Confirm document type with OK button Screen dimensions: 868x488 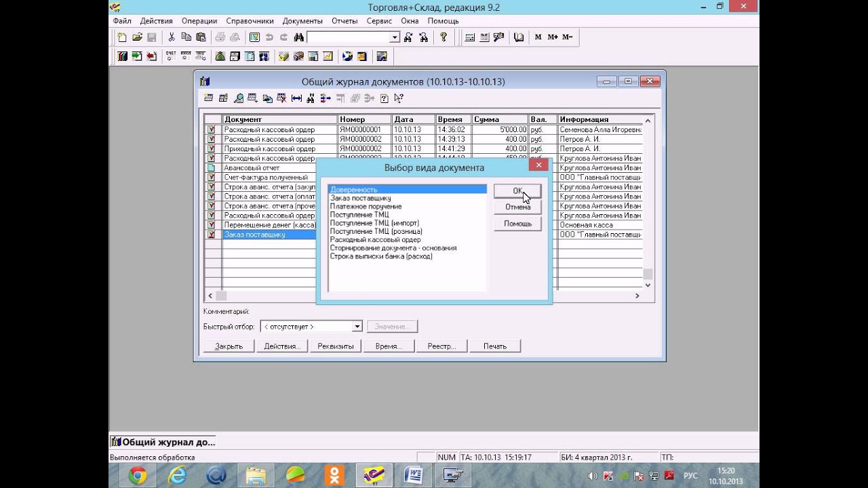click(517, 190)
